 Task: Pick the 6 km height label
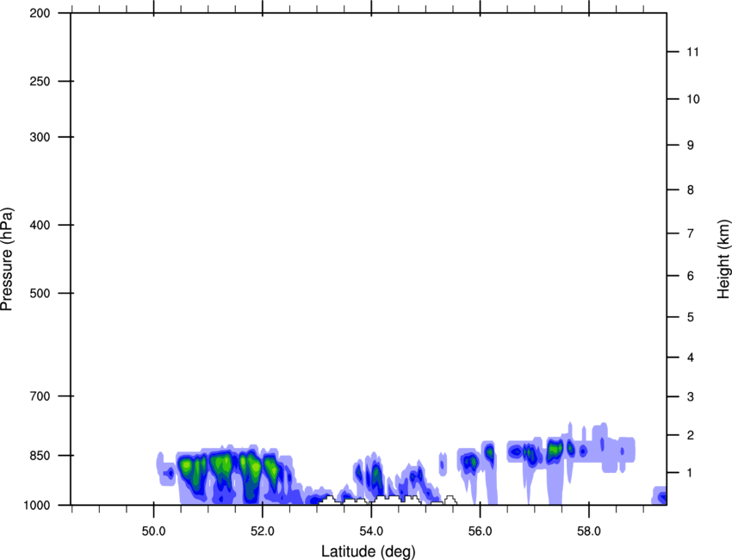pyautogui.click(x=691, y=276)
